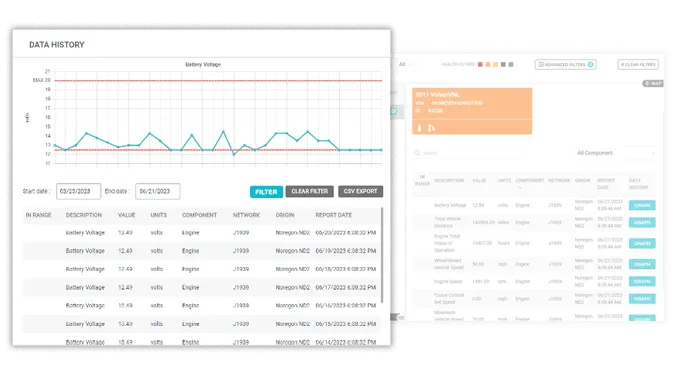Open ADVANCED FILTERS in the background window
This screenshot has width=688, height=376.
pos(565,64)
